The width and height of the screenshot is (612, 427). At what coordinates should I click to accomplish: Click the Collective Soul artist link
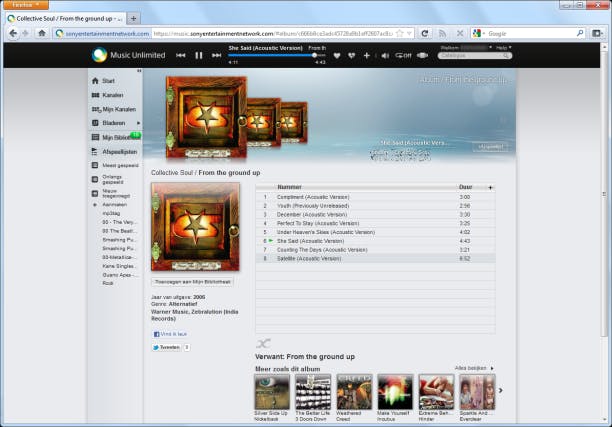(172, 173)
